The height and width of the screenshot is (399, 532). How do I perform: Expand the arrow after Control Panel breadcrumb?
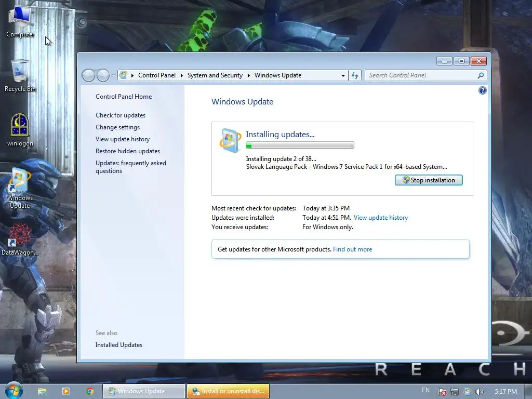pos(181,75)
